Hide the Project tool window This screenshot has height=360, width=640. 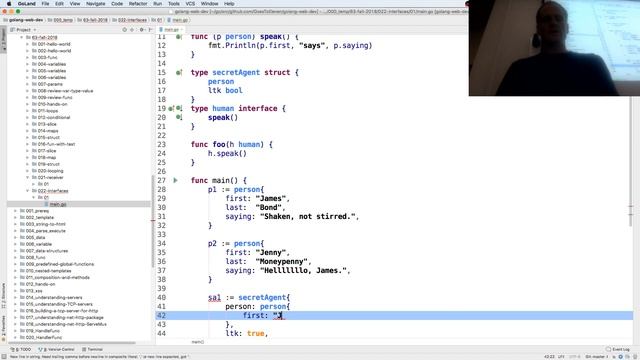click(150, 30)
